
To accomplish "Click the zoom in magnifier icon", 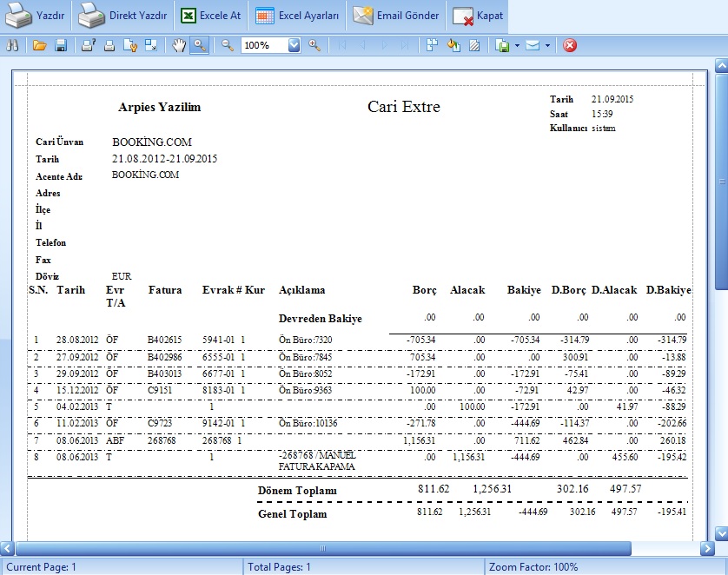I will [314, 45].
